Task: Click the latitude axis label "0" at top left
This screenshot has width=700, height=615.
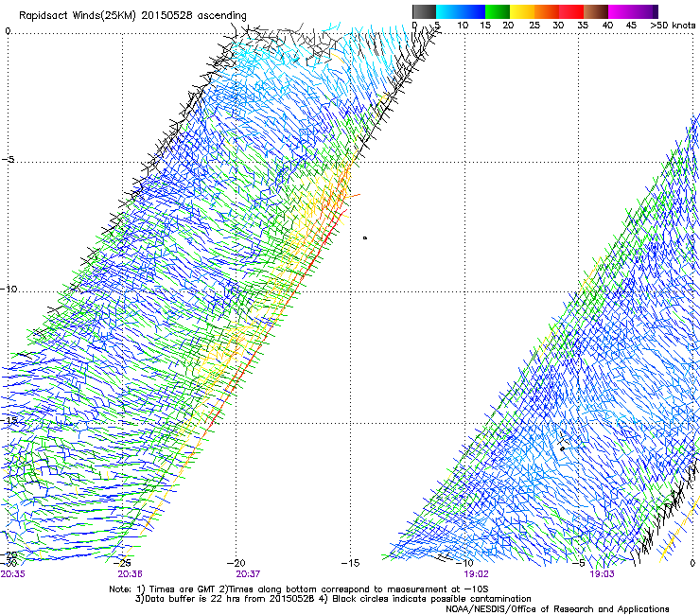Action: tap(8, 31)
